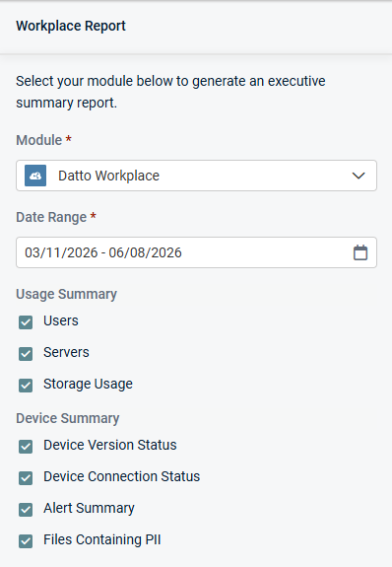The width and height of the screenshot is (392, 567).
Task: Click the Device Summary heading
Action: [x=68, y=418]
